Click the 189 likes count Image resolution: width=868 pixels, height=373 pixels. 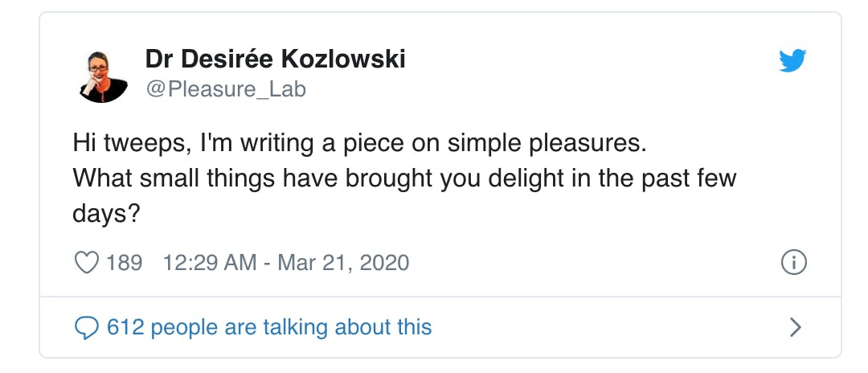(x=124, y=262)
